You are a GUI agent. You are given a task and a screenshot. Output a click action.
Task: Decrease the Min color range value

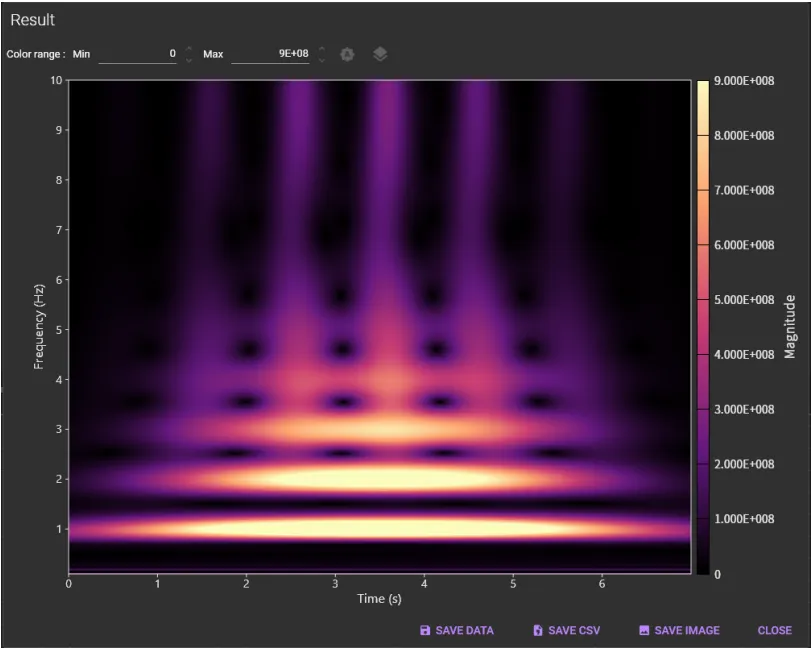pyautogui.click(x=189, y=60)
